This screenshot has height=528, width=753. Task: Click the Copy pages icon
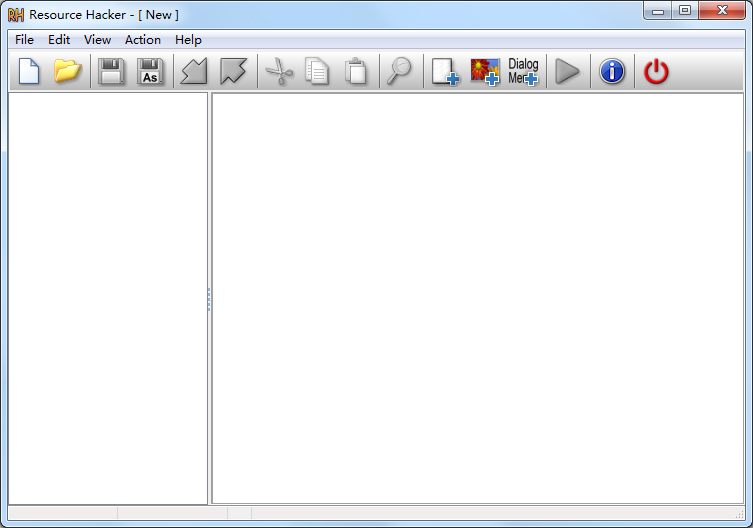coord(317,71)
